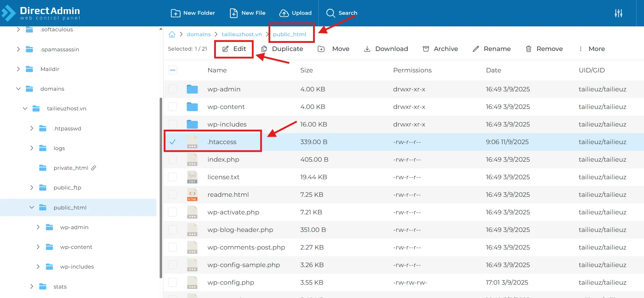Click the Download arrow icon

point(367,49)
